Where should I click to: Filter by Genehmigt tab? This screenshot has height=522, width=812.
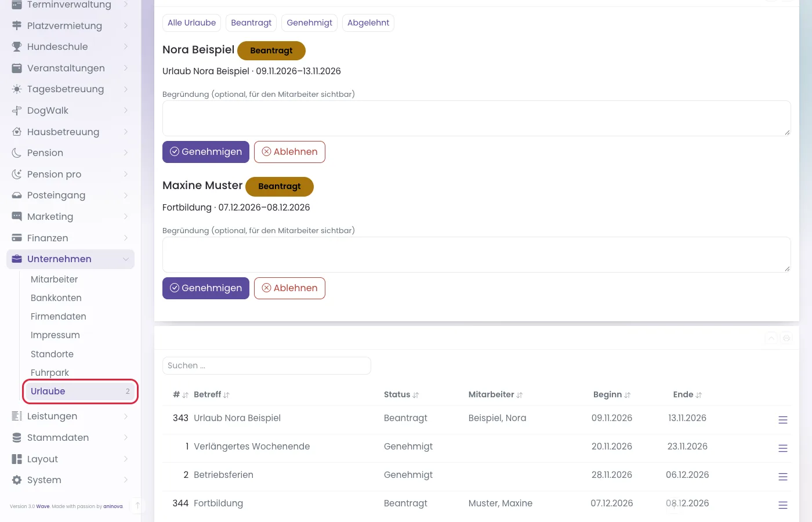[310, 23]
